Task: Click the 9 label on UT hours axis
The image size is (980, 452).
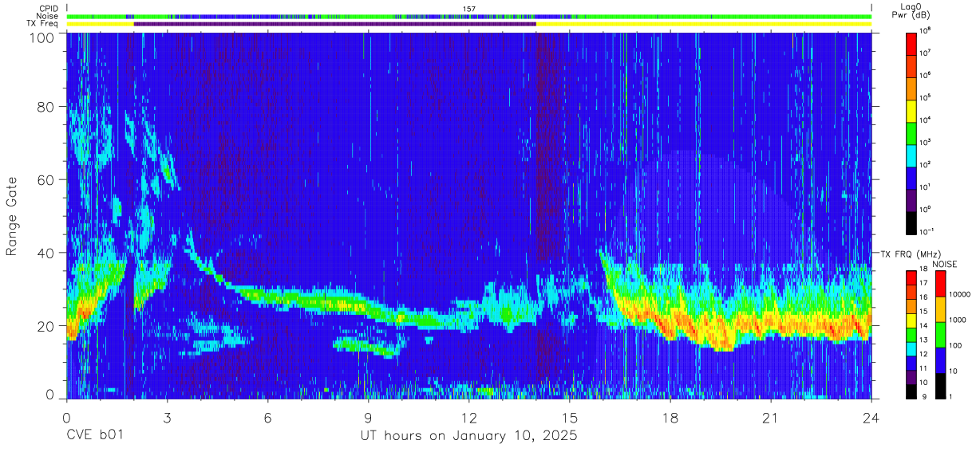Action: [369, 418]
